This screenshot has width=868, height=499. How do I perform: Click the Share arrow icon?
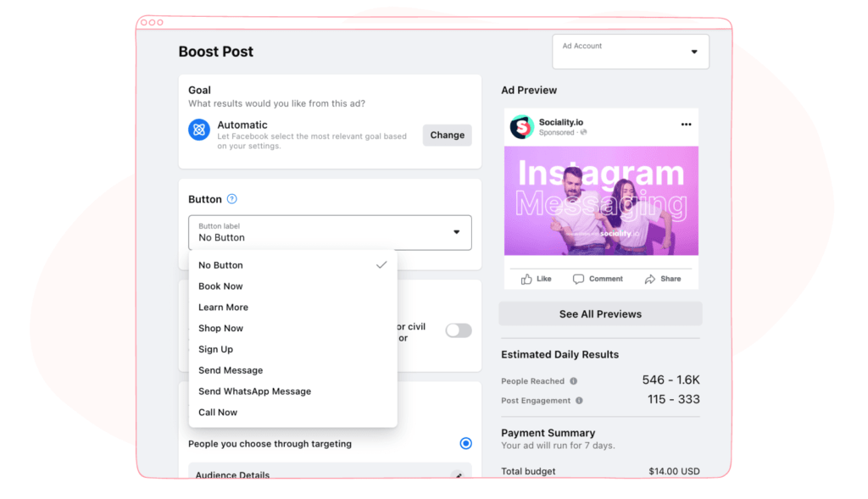(650, 279)
